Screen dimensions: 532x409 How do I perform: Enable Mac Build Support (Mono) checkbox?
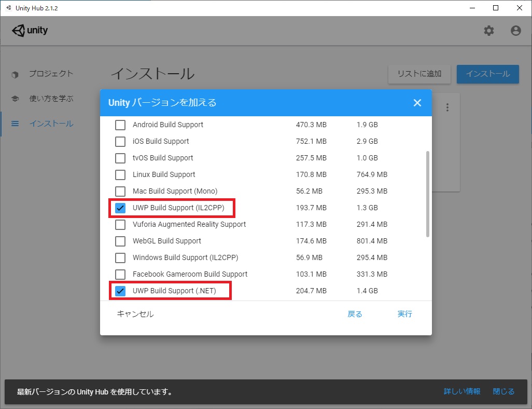[x=120, y=191]
